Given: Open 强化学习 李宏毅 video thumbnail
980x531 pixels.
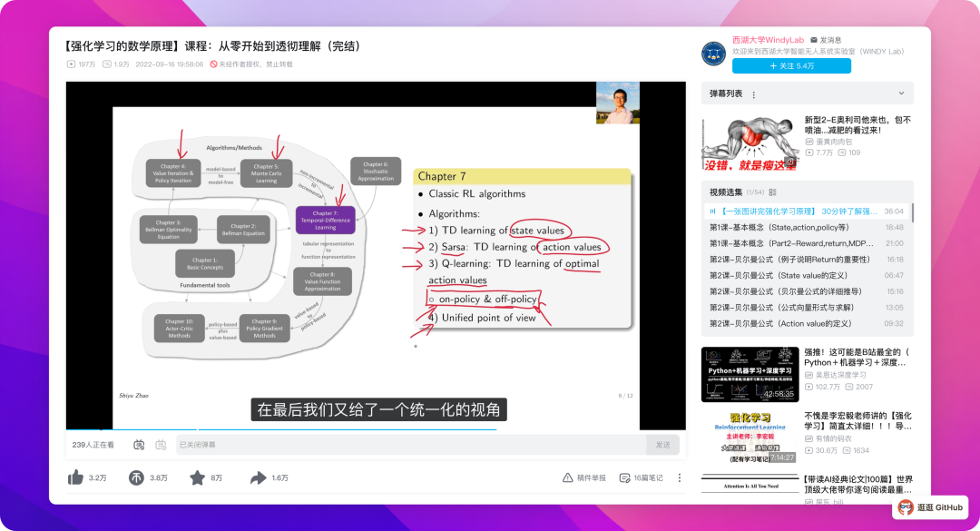Looking at the screenshot, I should pyautogui.click(x=750, y=438).
